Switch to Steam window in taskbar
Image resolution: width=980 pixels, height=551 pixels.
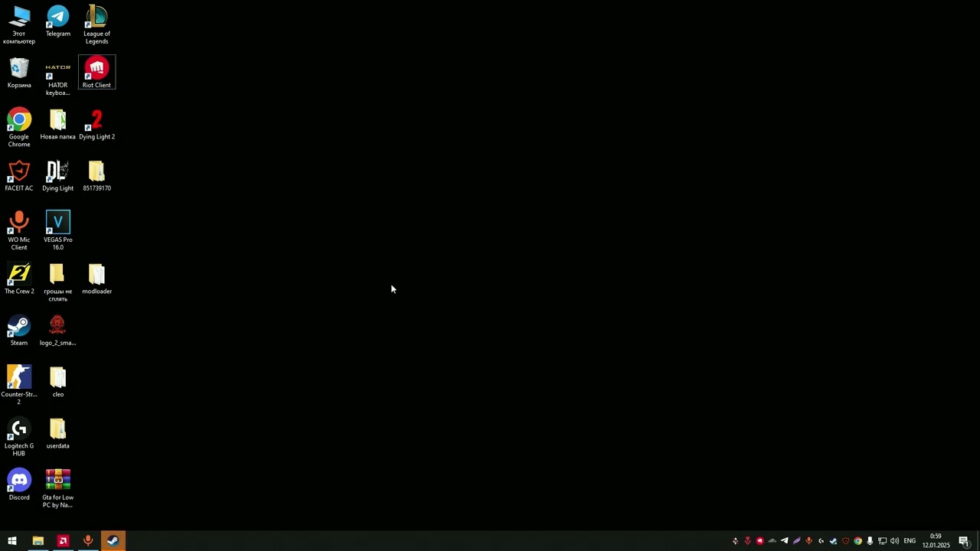tap(113, 541)
